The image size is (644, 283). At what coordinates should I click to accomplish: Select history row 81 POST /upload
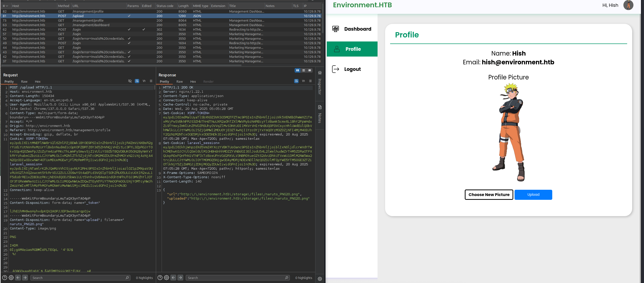tap(161, 16)
